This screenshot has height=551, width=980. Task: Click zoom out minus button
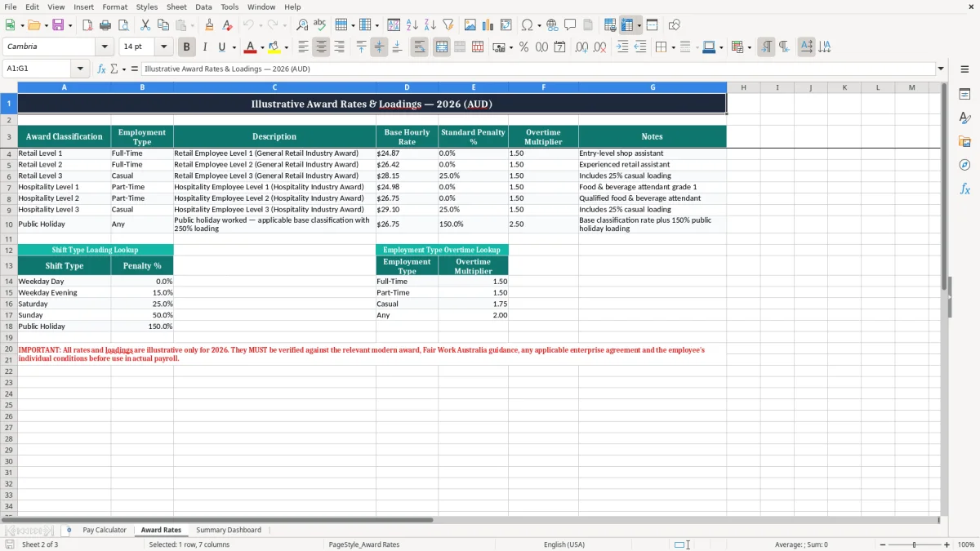click(883, 544)
